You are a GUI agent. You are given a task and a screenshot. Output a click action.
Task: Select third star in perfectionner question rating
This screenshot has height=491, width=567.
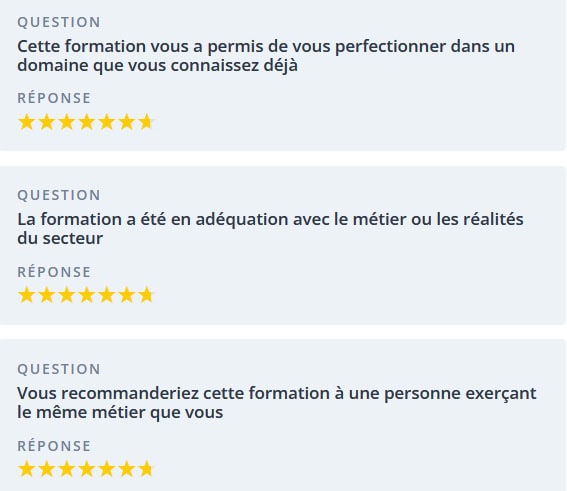pyautogui.click(x=67, y=122)
